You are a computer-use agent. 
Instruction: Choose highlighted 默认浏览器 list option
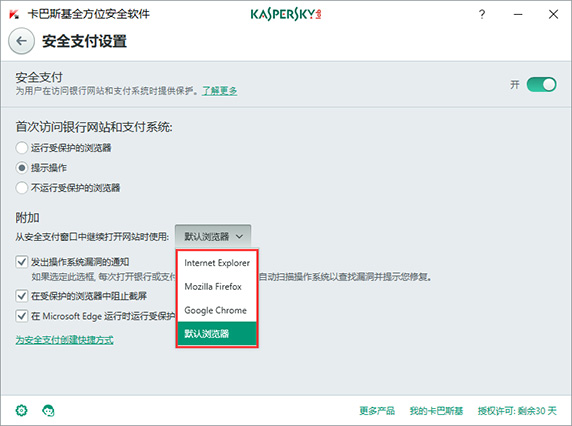(217, 333)
